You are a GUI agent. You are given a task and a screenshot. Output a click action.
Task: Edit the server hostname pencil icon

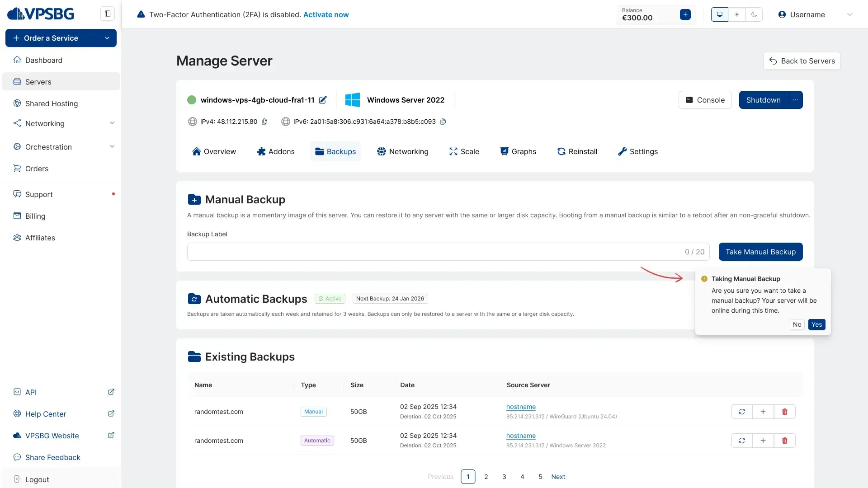(x=323, y=100)
